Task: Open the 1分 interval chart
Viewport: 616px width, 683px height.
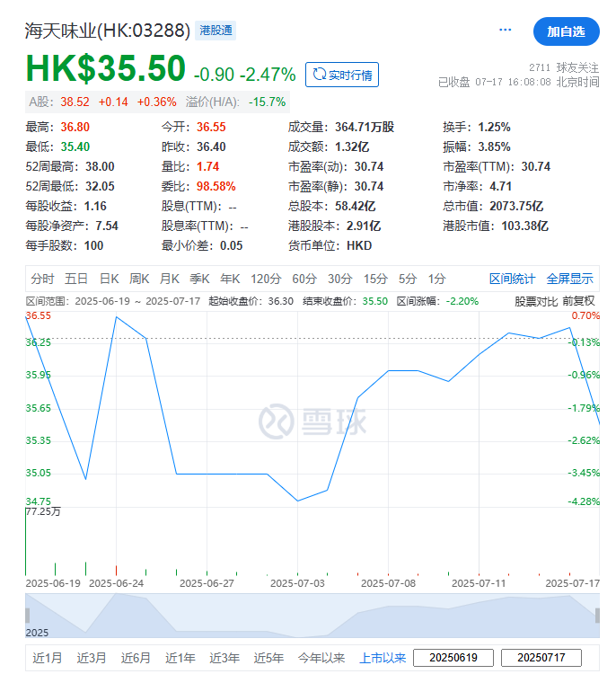Action: click(436, 279)
